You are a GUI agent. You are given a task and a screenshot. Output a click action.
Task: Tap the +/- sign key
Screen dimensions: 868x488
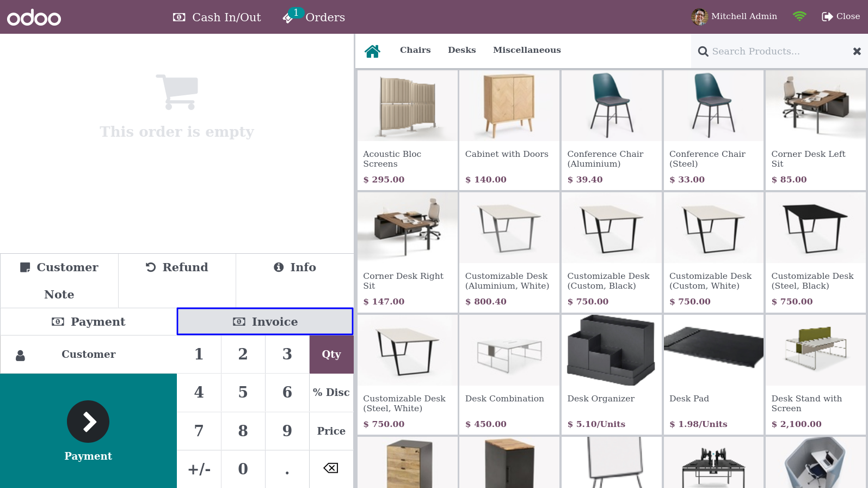(x=199, y=469)
